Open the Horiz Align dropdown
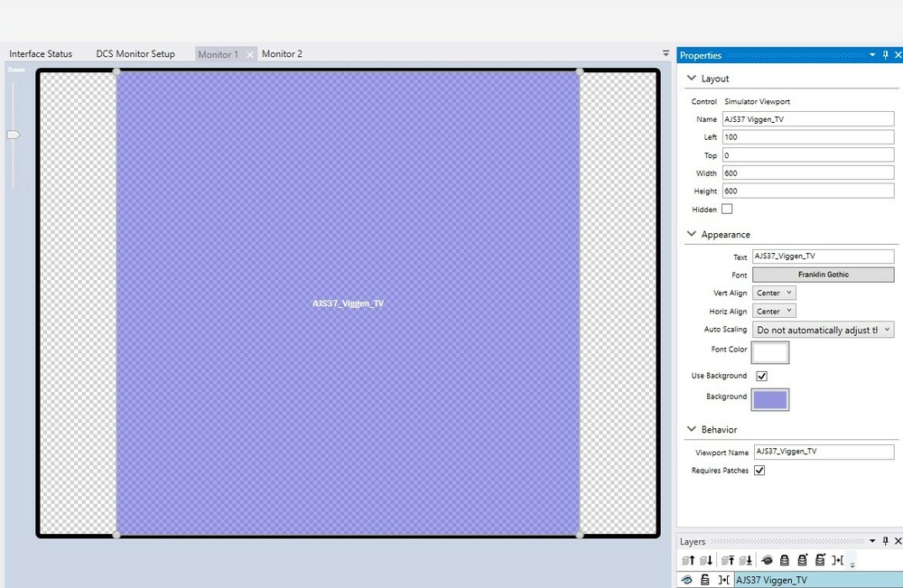Viewport: 903px width, 588px height. 774,311
